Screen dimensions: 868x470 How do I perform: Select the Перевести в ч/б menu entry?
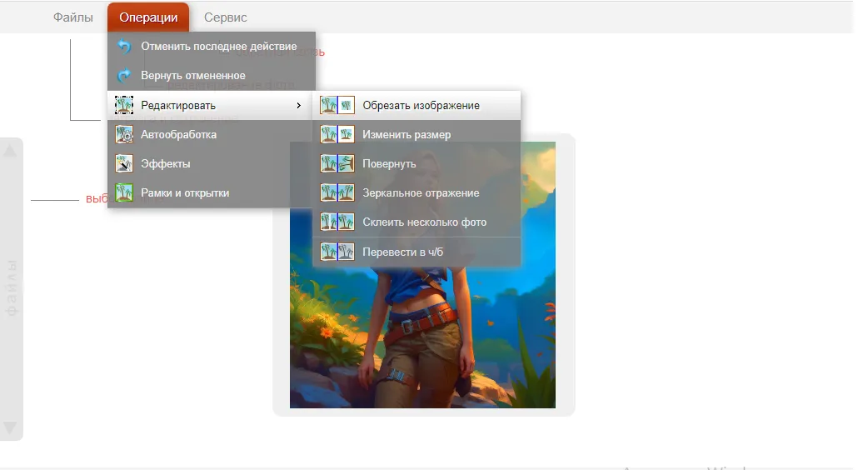(x=403, y=251)
